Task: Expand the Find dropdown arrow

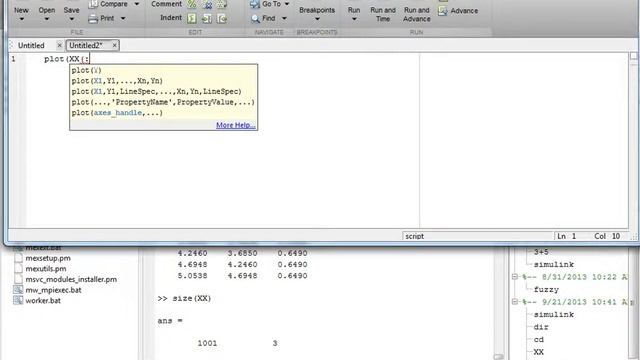Action: (284, 18)
